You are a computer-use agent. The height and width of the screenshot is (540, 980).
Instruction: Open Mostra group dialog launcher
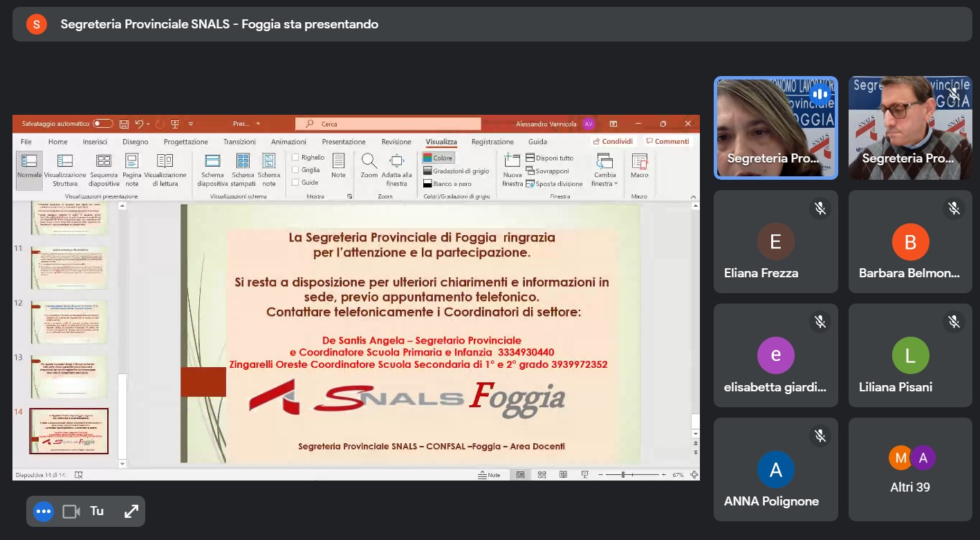tap(349, 196)
